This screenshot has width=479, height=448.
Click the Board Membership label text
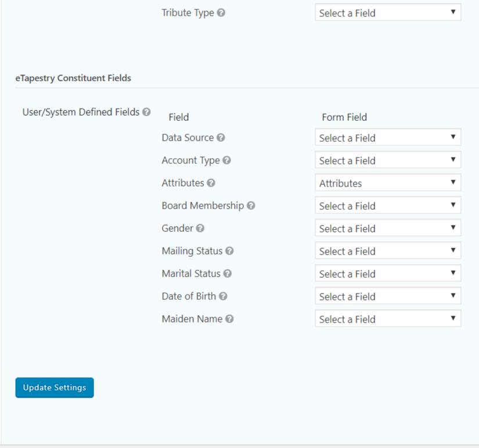coord(203,206)
